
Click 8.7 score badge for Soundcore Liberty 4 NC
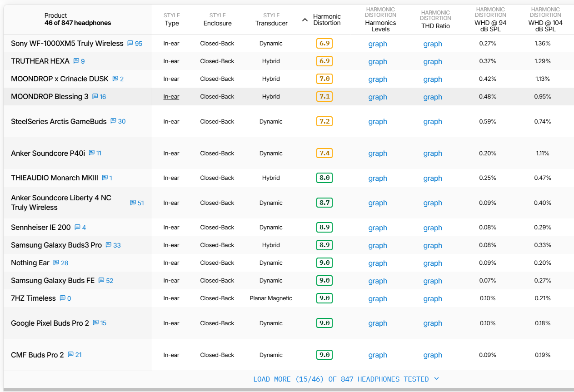324,203
